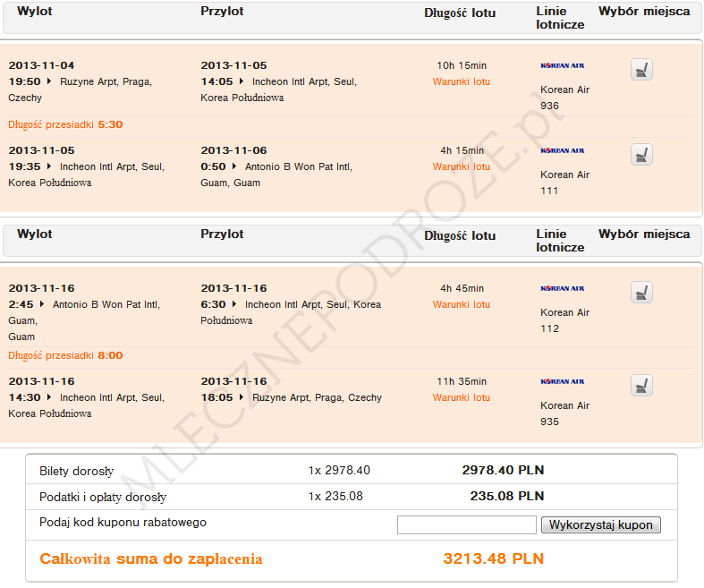Click departure time 19:35 from Incheon
Viewport: 704px width, 588px height.
tap(24, 166)
